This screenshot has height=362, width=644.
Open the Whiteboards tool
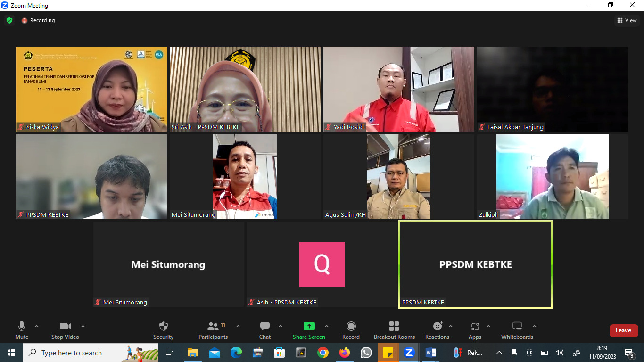coord(517,330)
